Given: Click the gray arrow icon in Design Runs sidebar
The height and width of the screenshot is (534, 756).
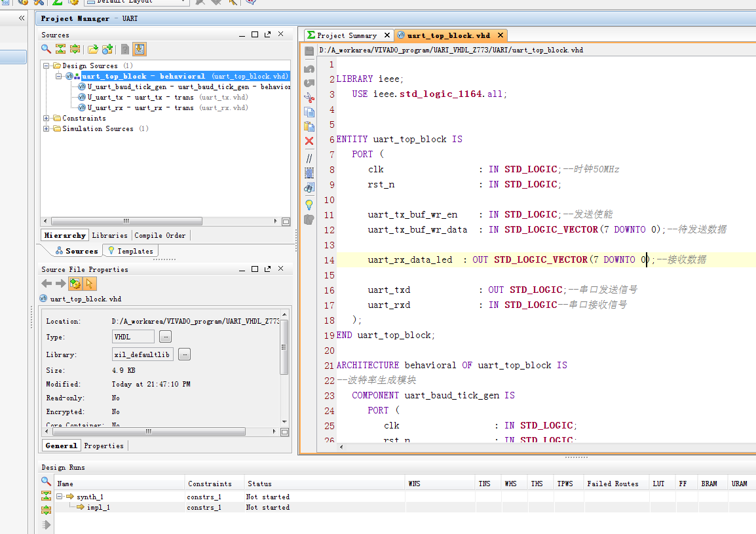Looking at the screenshot, I should [46, 525].
